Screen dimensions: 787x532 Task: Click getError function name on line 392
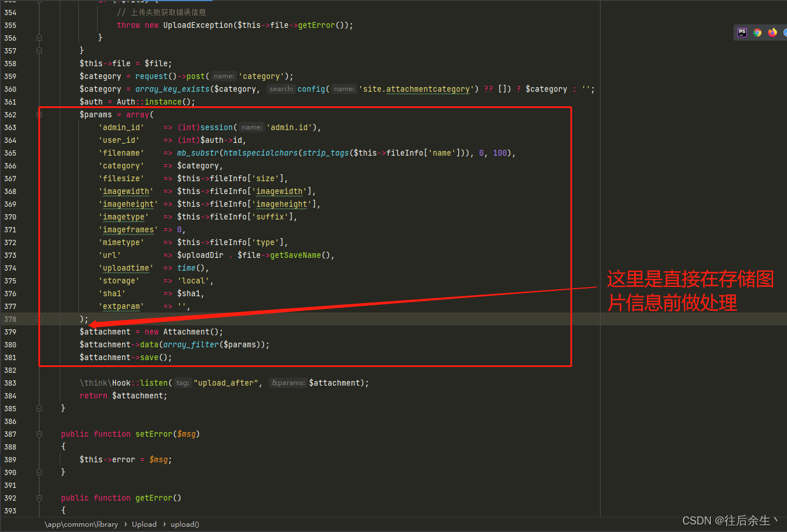tap(154, 498)
